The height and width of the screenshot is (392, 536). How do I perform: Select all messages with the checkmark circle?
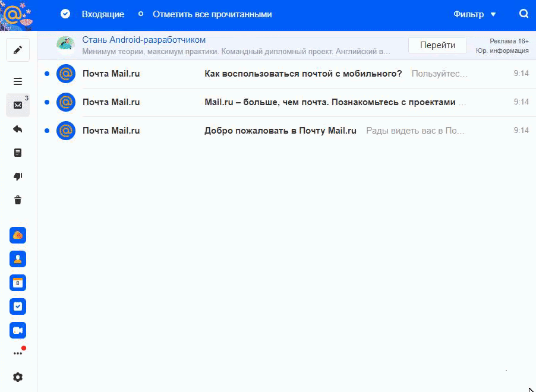pos(65,14)
